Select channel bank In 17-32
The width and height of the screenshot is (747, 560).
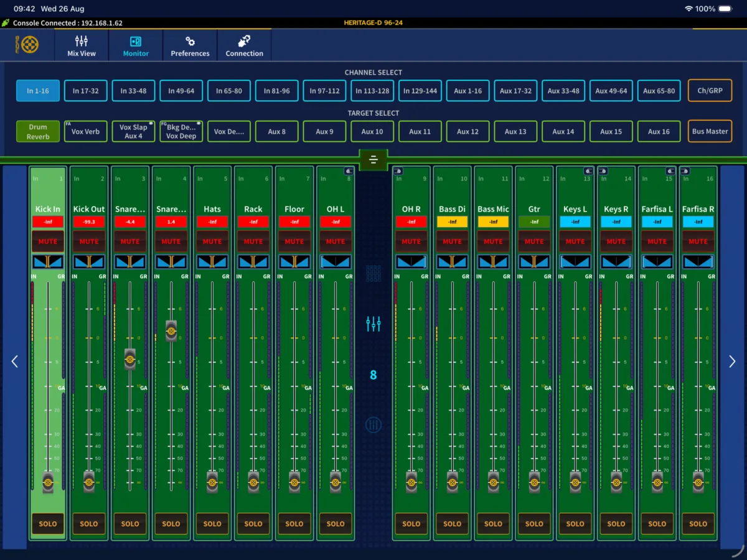85,91
